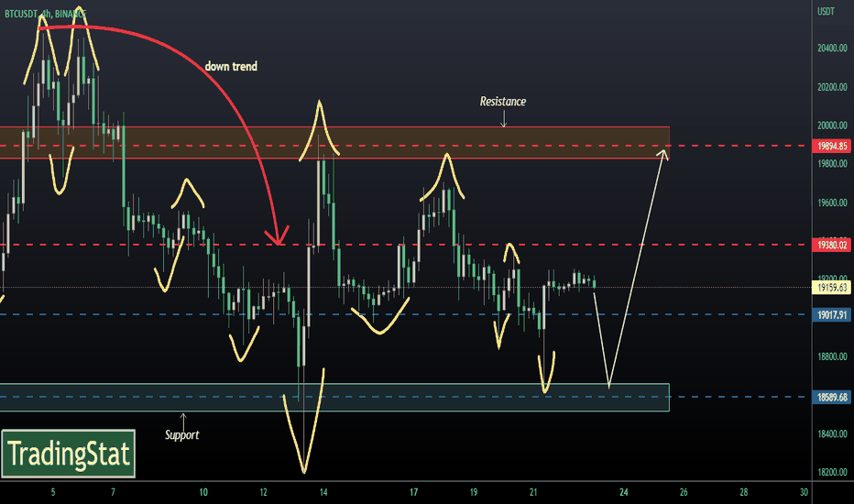The height and width of the screenshot is (504, 854).
Task: Click date 19 on the time axis
Action: (474, 493)
